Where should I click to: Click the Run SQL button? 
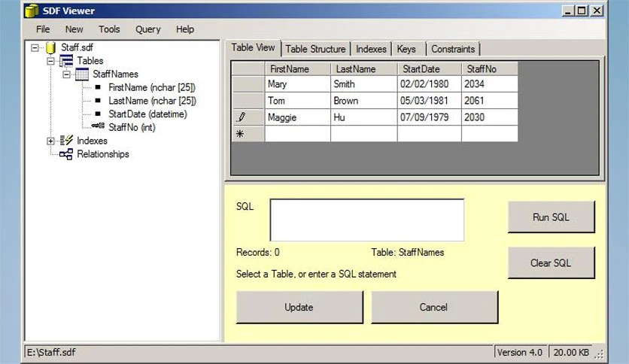pos(552,217)
